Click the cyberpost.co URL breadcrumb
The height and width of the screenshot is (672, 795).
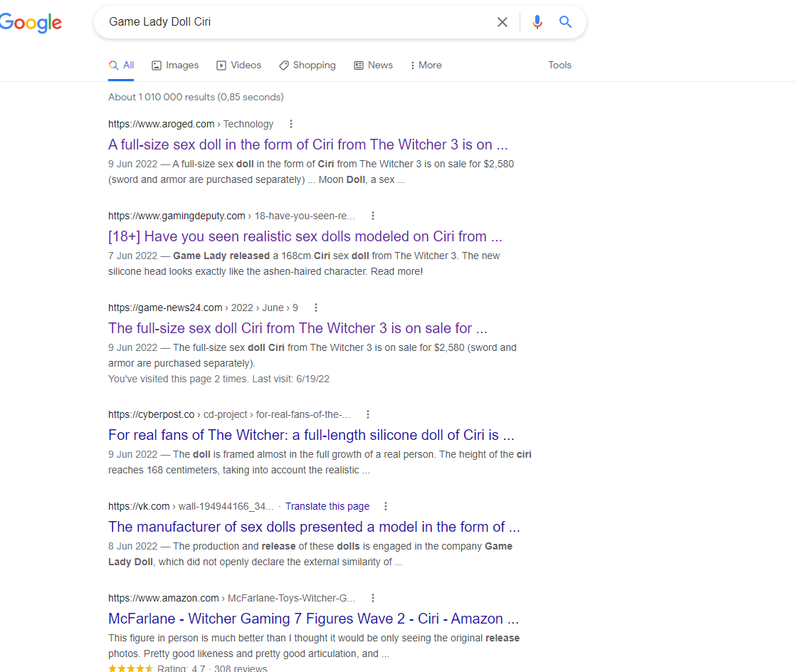coord(228,415)
